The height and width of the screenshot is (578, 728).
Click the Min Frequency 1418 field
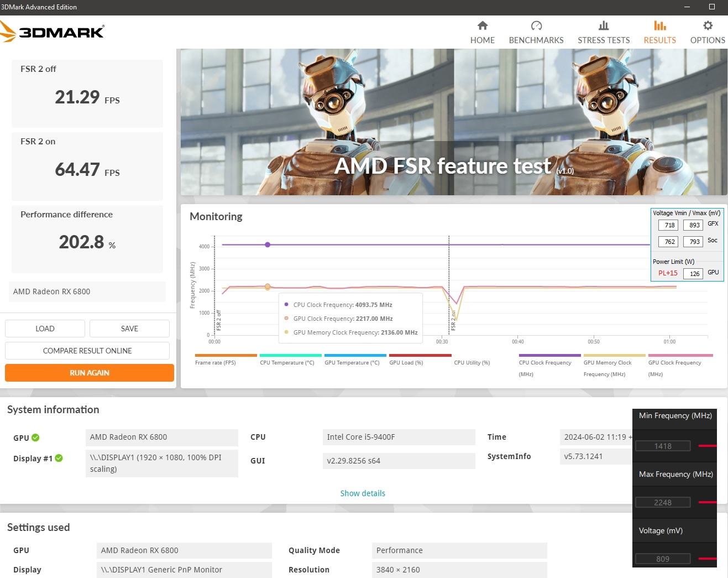pyautogui.click(x=663, y=446)
